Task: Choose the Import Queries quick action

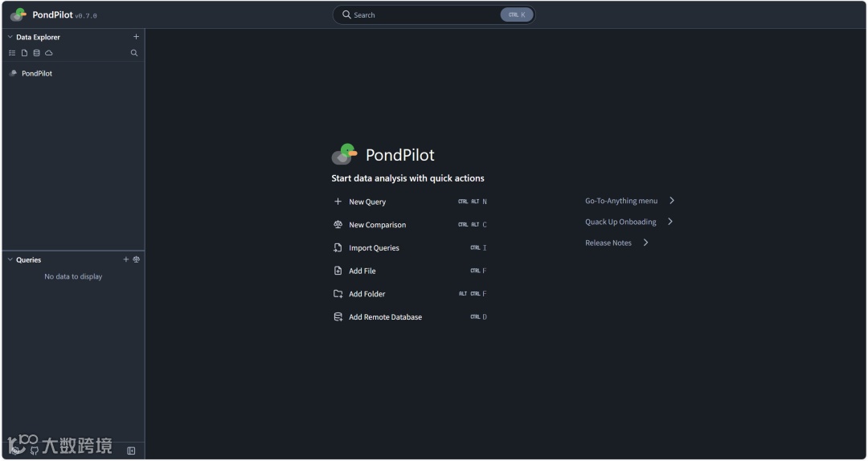Action: pyautogui.click(x=410, y=248)
